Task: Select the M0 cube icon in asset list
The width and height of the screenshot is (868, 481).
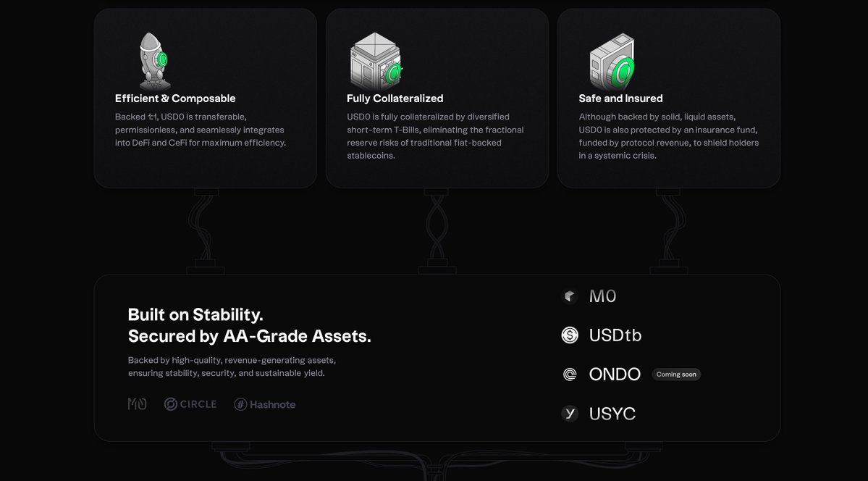Action: tap(570, 296)
